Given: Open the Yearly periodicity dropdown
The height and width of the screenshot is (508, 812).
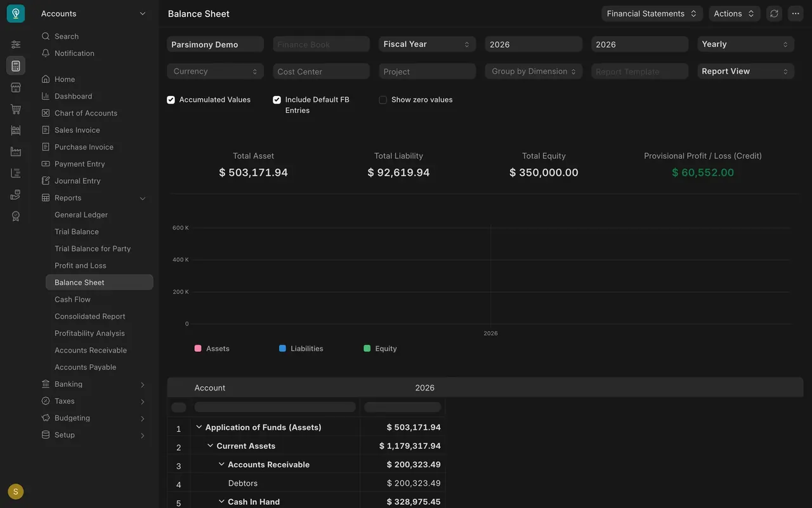Looking at the screenshot, I should click(x=745, y=44).
